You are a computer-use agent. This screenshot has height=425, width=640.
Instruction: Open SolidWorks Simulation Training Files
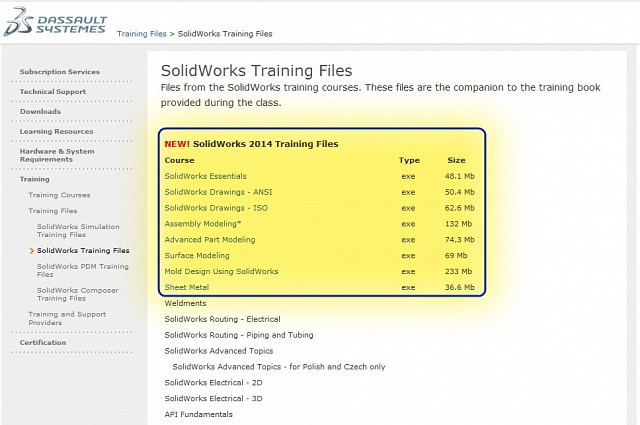(78, 231)
